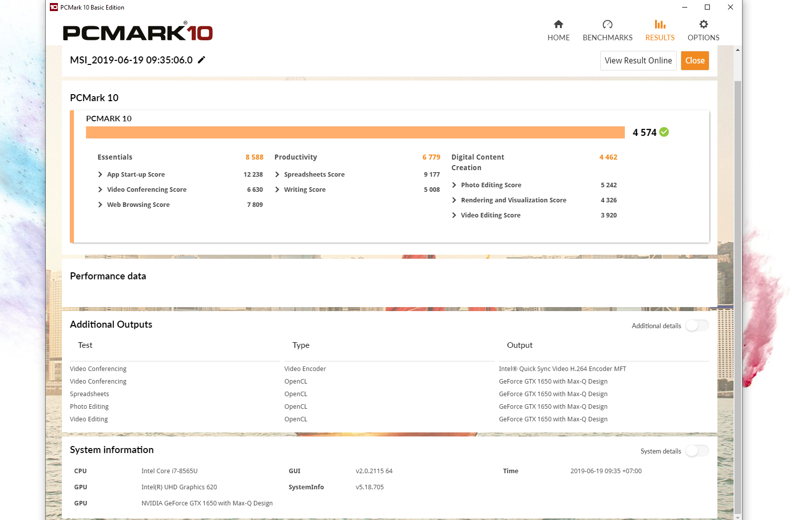Expand Video Editing Score row

click(454, 215)
